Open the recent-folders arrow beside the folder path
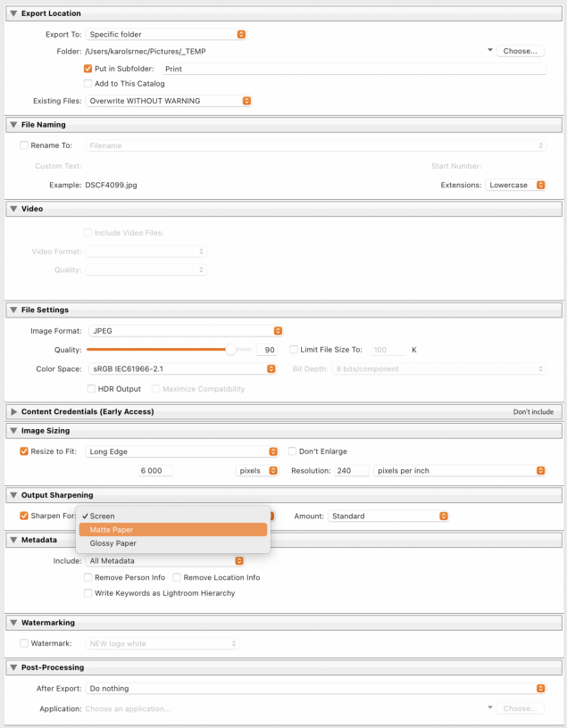Screen dimensions: 567x728 click(x=490, y=50)
